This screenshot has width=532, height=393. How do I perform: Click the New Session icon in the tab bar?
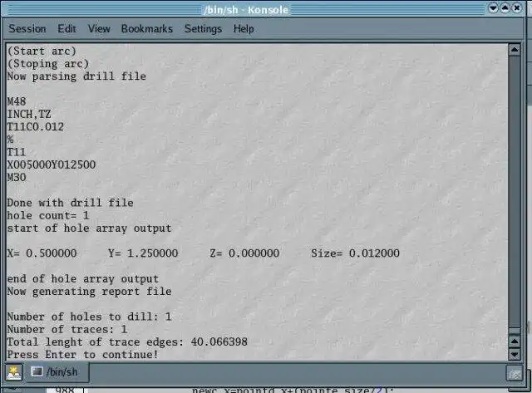click(x=14, y=373)
